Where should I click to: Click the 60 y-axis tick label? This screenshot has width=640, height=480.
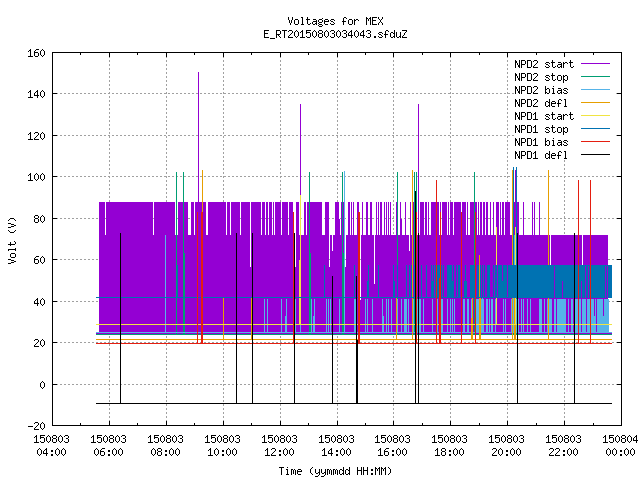[39, 260]
